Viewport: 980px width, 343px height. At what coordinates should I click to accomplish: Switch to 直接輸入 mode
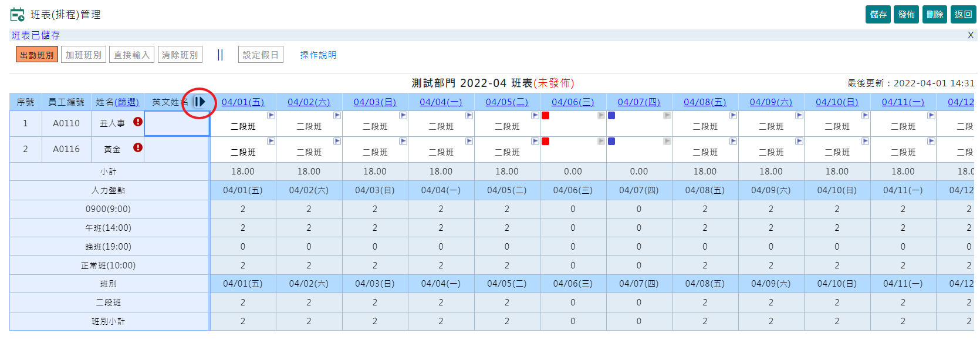tap(131, 55)
